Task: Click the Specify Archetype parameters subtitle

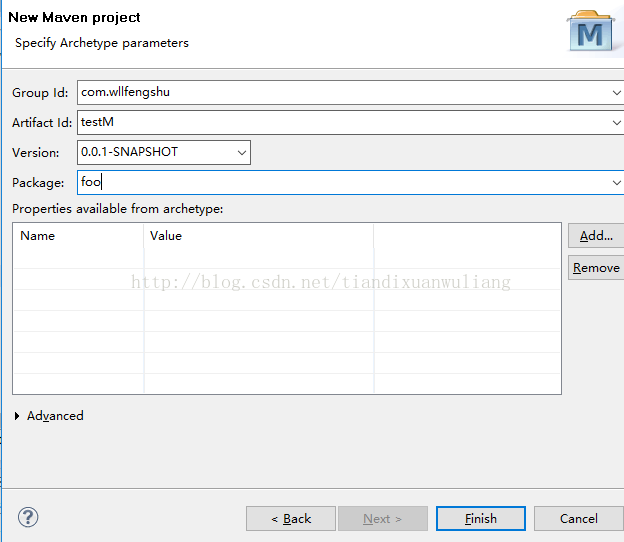Action: (102, 43)
